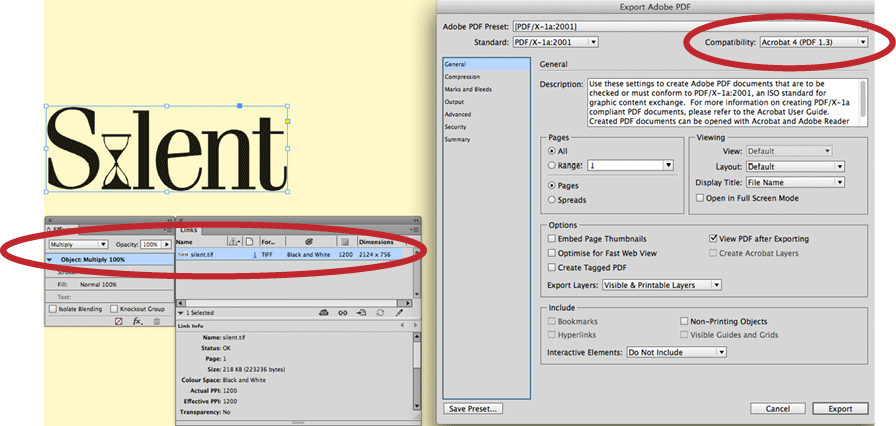Open the Multiply blending mode dropdown

[x=78, y=244]
